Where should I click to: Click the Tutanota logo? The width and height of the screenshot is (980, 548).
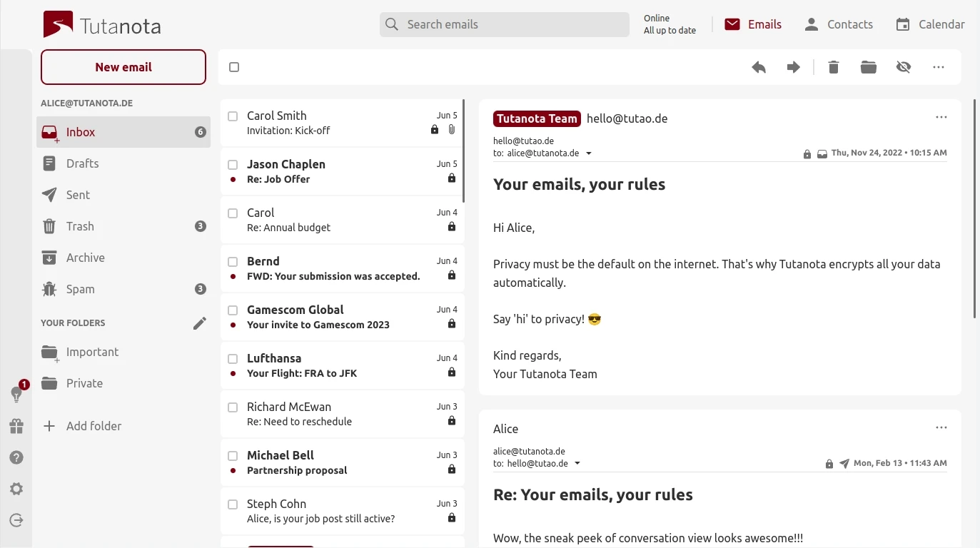click(102, 25)
